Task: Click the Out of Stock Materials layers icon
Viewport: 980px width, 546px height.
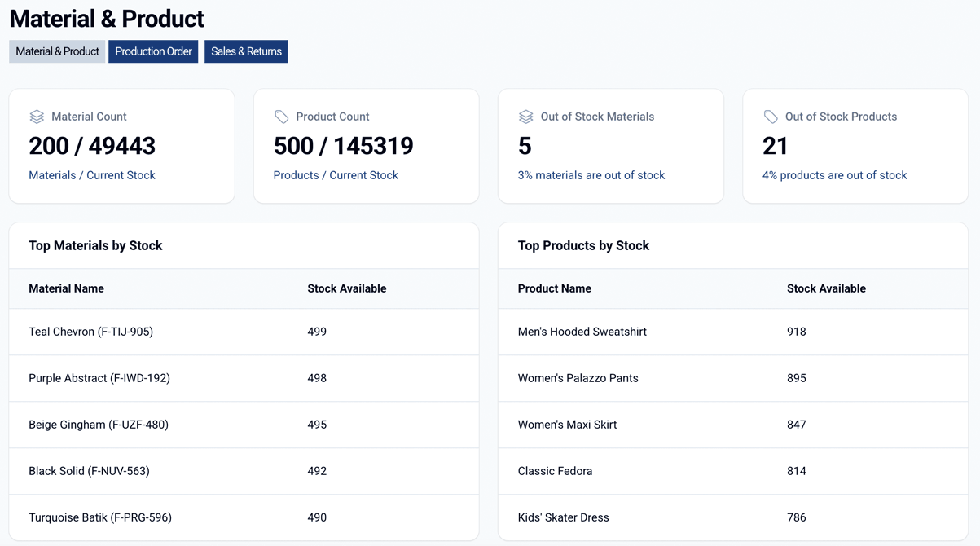Action: [x=525, y=117]
